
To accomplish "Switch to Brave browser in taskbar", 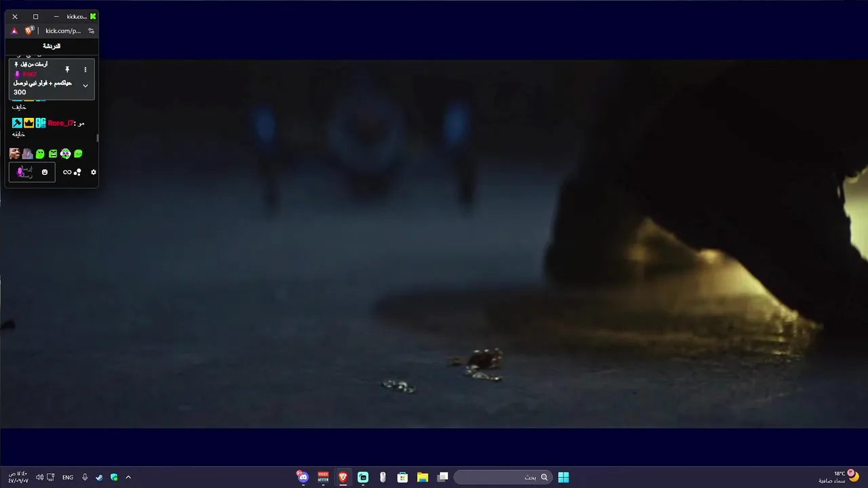I will click(343, 477).
